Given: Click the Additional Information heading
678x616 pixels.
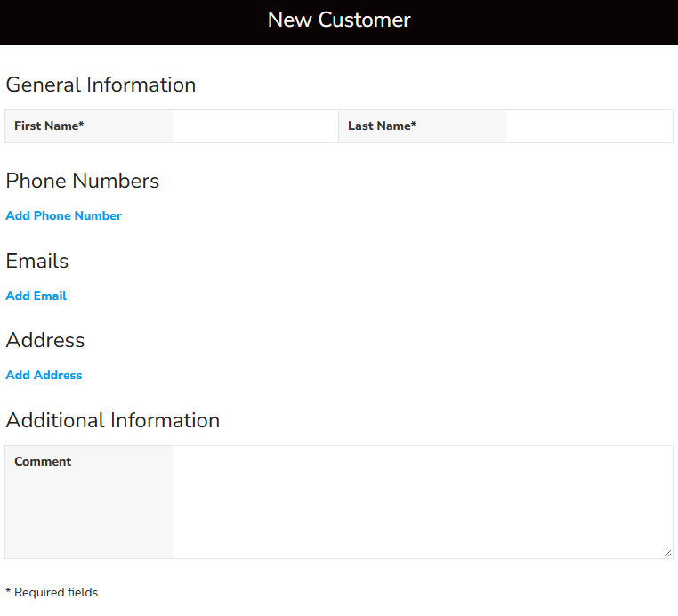Looking at the screenshot, I should coord(112,420).
